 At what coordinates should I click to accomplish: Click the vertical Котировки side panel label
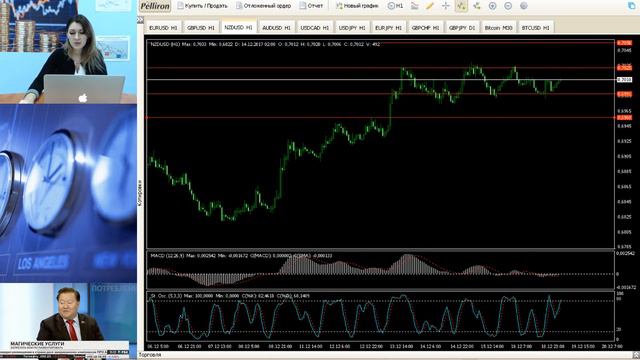140,193
